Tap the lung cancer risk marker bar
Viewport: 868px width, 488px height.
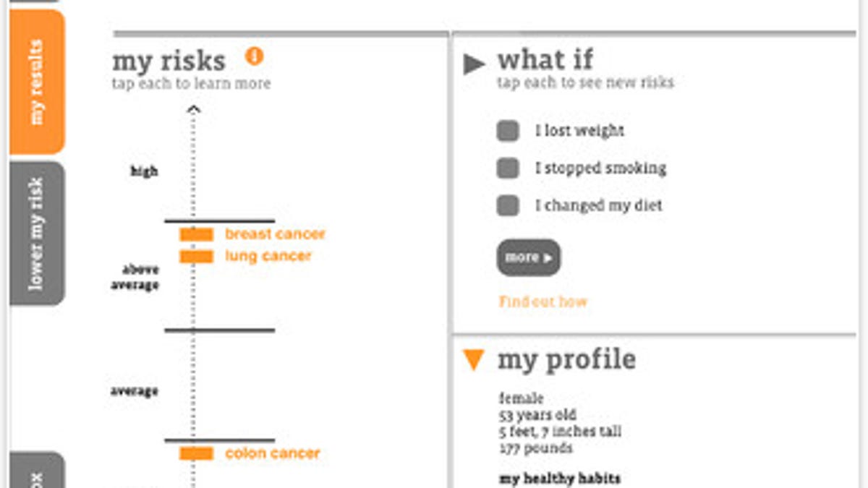point(196,257)
